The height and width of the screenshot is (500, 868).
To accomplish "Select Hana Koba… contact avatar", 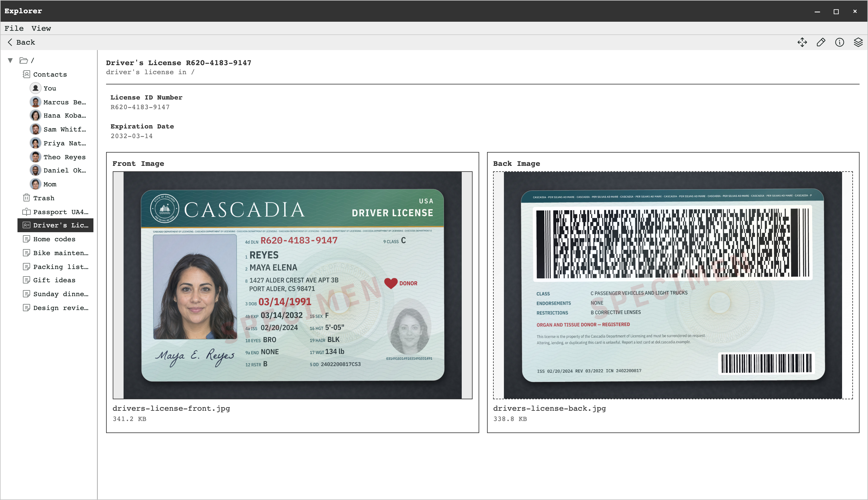I will (x=35, y=116).
